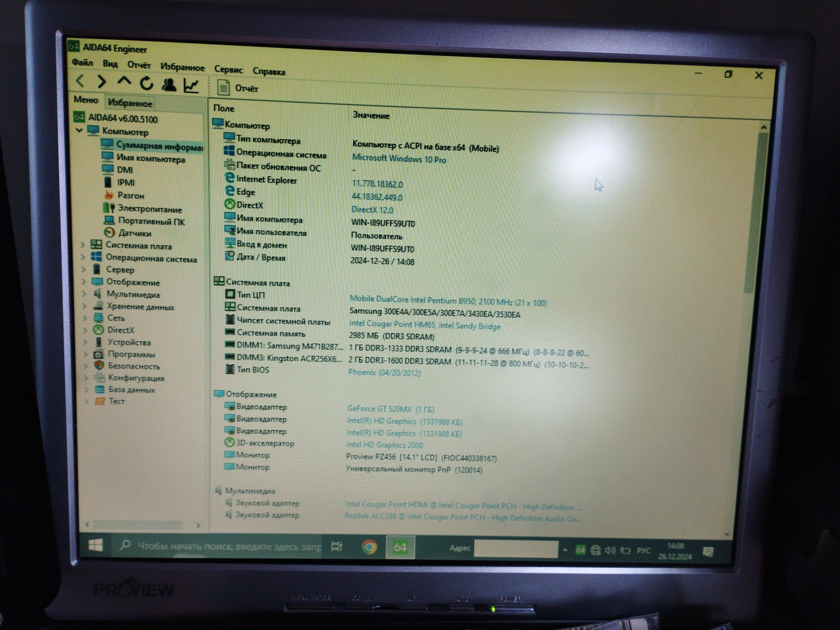Open user manager toolbar icon
840x630 pixels.
(169, 84)
